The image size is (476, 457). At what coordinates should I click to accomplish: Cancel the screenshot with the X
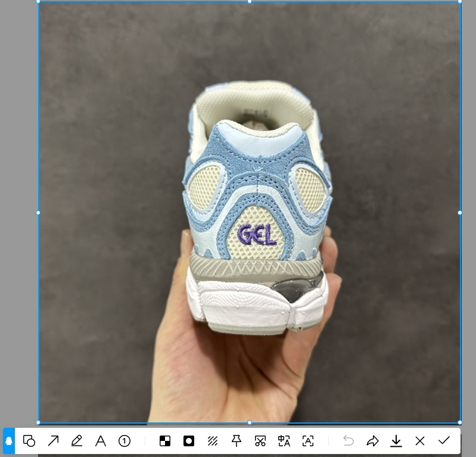[x=420, y=441]
